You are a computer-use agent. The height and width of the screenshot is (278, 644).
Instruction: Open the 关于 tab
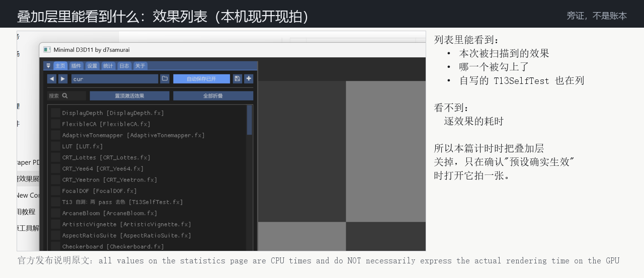140,66
